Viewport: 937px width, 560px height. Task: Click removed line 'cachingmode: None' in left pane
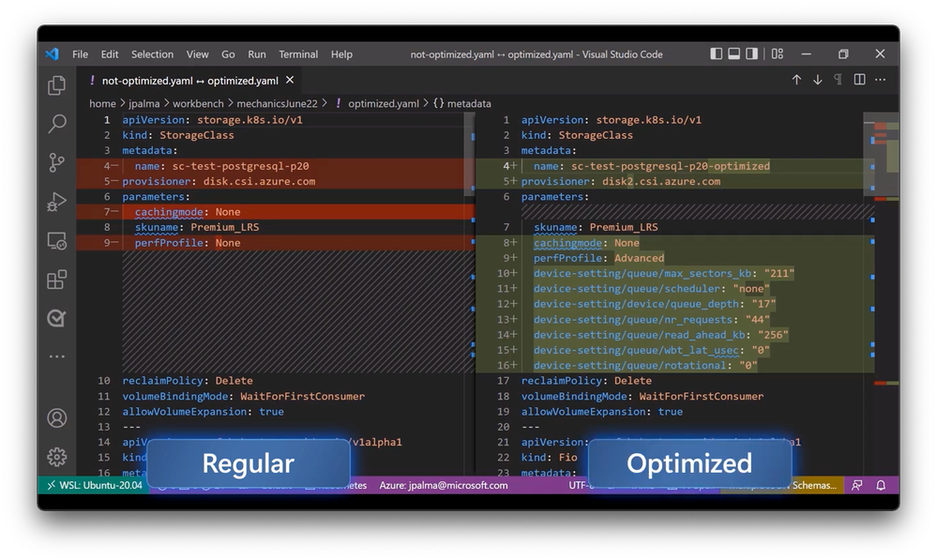point(275,212)
